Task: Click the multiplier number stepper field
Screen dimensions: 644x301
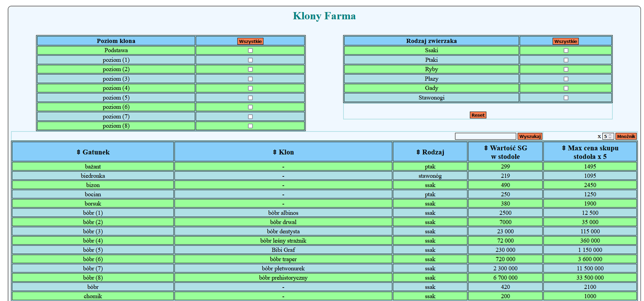Action: 608,136
